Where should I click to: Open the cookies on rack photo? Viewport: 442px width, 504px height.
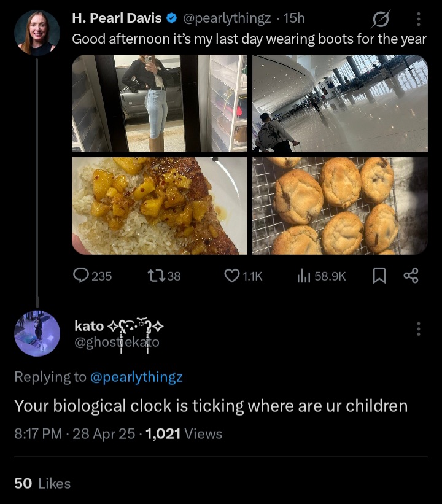pos(340,206)
